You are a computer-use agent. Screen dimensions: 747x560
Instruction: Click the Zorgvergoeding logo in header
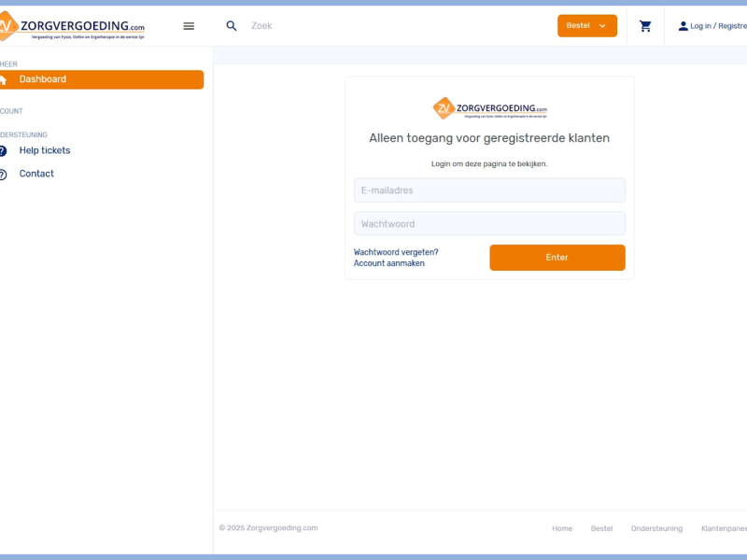[73, 27]
